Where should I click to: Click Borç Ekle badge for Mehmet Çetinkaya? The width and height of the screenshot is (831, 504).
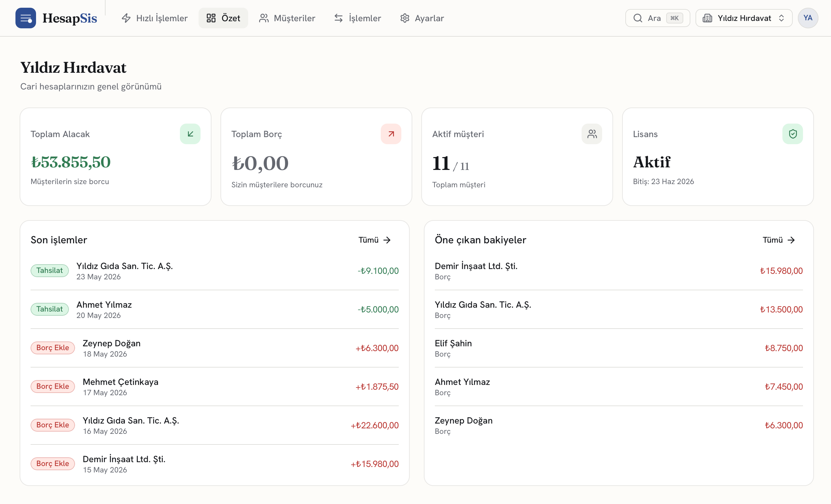tap(52, 386)
